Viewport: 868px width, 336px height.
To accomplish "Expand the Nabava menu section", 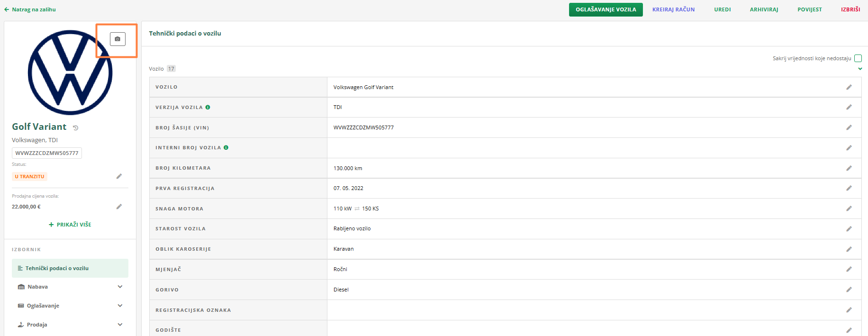I will point(120,287).
